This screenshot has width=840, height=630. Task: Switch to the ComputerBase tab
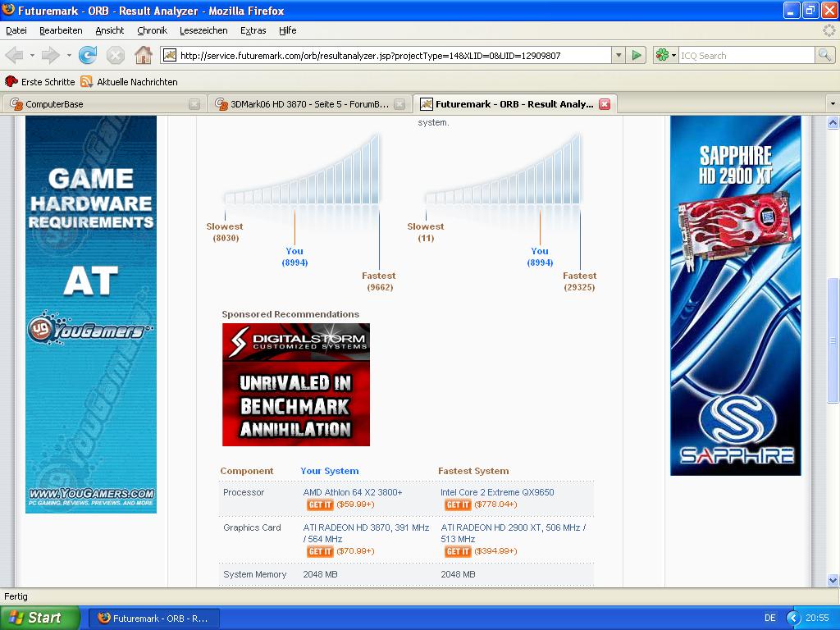(104, 104)
